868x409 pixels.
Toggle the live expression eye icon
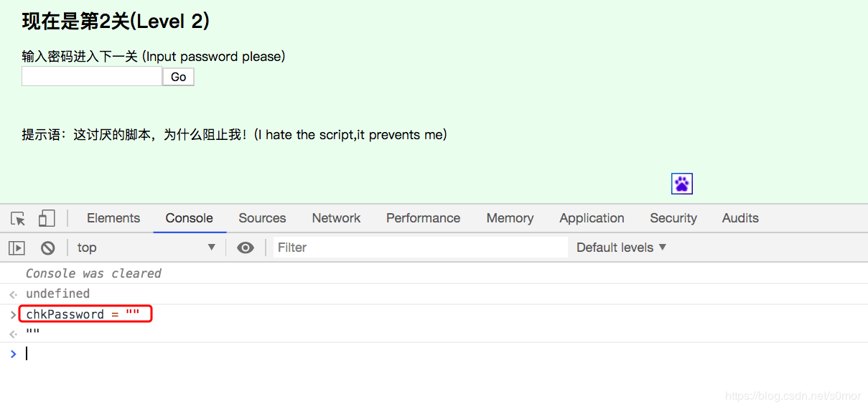pos(246,248)
